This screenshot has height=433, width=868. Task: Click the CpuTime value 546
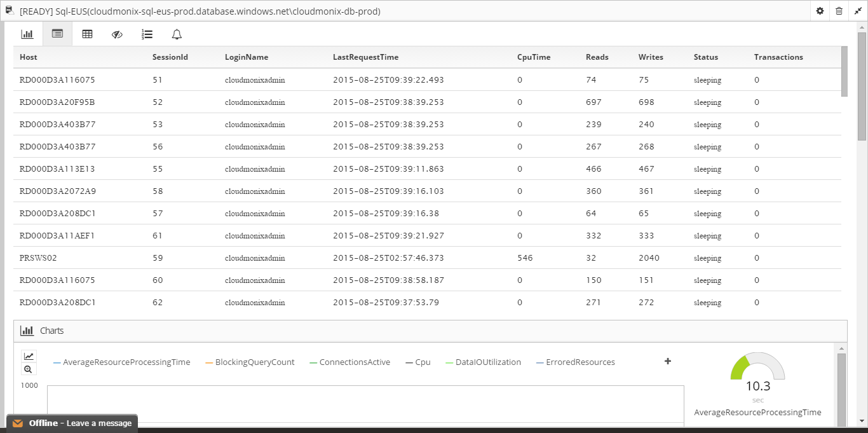525,258
